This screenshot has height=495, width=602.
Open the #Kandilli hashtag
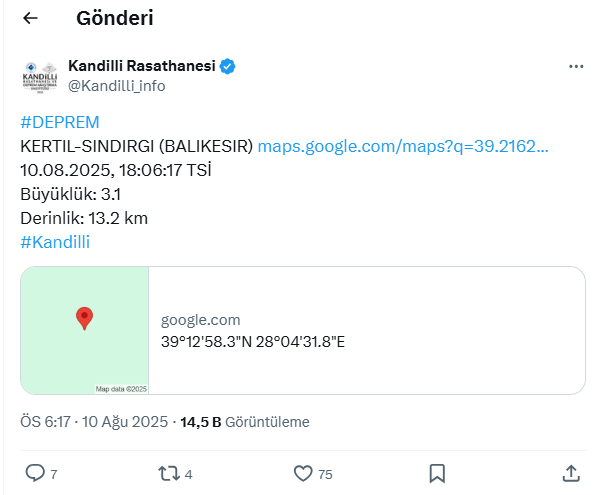55,242
